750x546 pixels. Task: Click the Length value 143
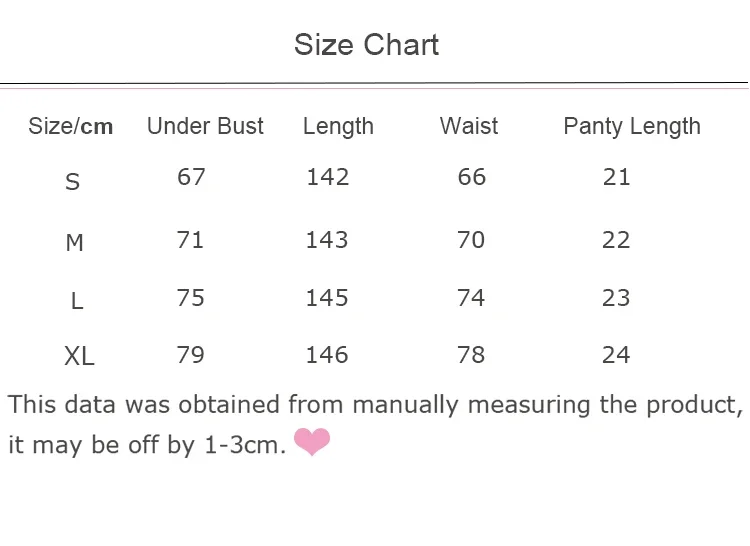(x=327, y=240)
